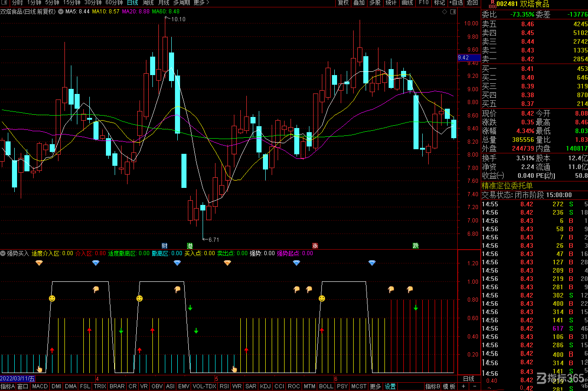Screen dimensions: 588x391
Task: Expand the 更多 indicators list at bottom
Action: [376, 386]
